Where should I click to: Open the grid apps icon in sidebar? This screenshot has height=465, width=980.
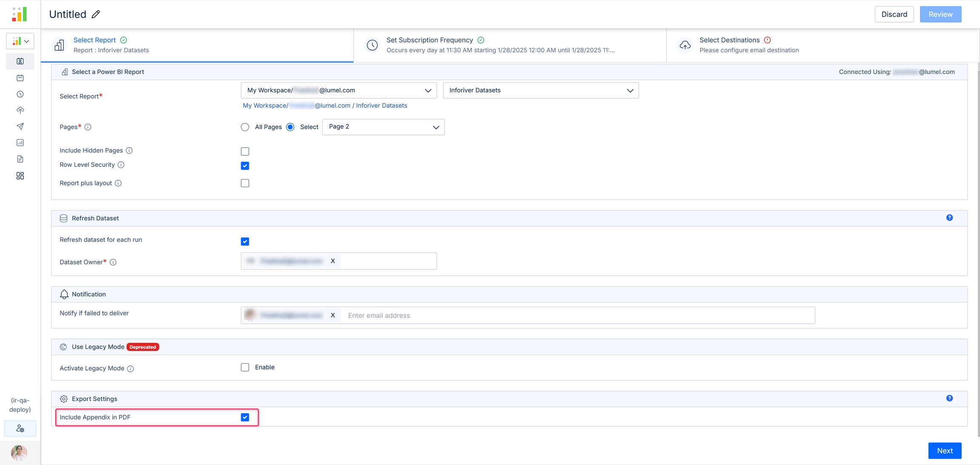(20, 176)
